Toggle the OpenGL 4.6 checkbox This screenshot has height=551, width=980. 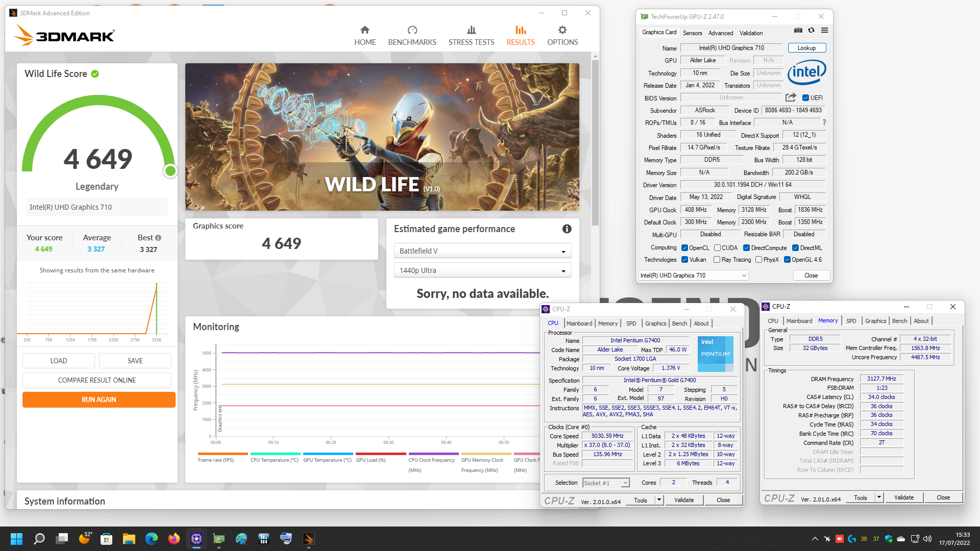pos(787,260)
